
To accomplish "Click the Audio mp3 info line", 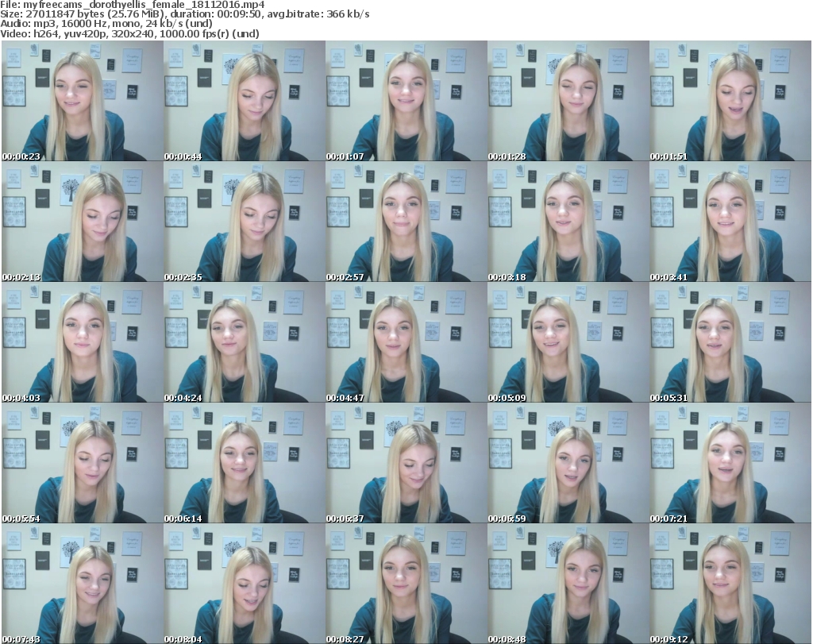I will pos(107,24).
